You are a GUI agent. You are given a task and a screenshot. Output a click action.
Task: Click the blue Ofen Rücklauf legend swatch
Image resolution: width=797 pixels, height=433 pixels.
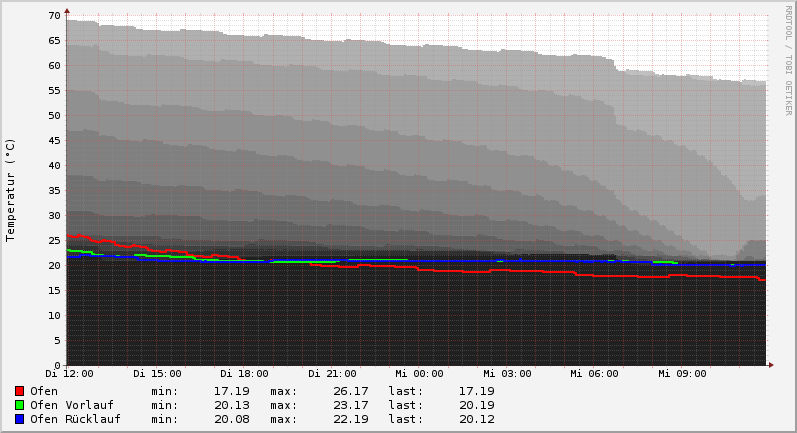coord(19,419)
